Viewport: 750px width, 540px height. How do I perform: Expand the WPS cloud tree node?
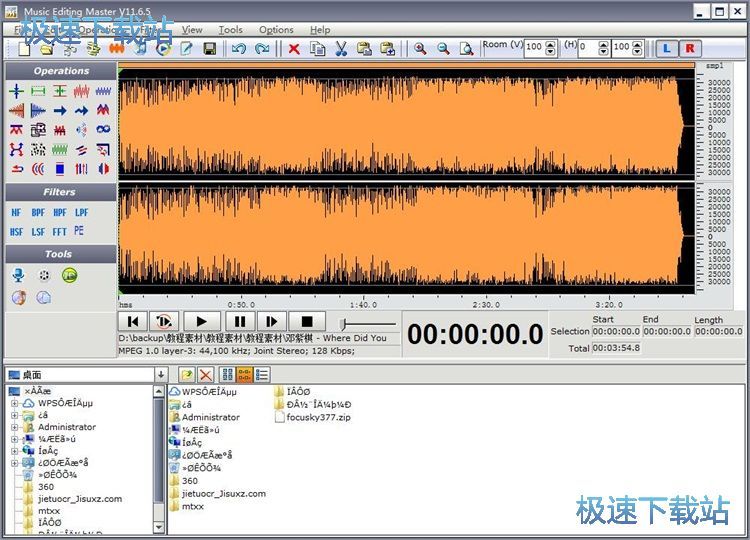(15, 403)
